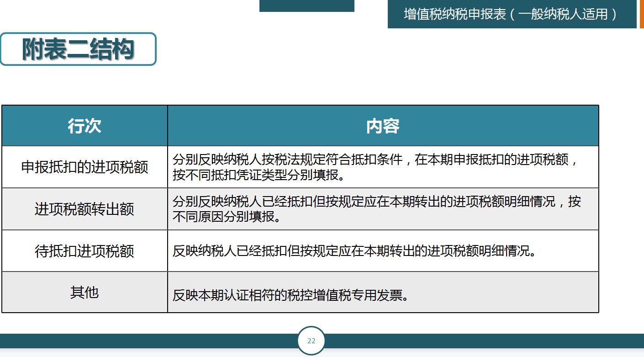The height and width of the screenshot is (357, 644).
Task: Select the 不同原因分别填报 description cell
Action: (x=383, y=208)
